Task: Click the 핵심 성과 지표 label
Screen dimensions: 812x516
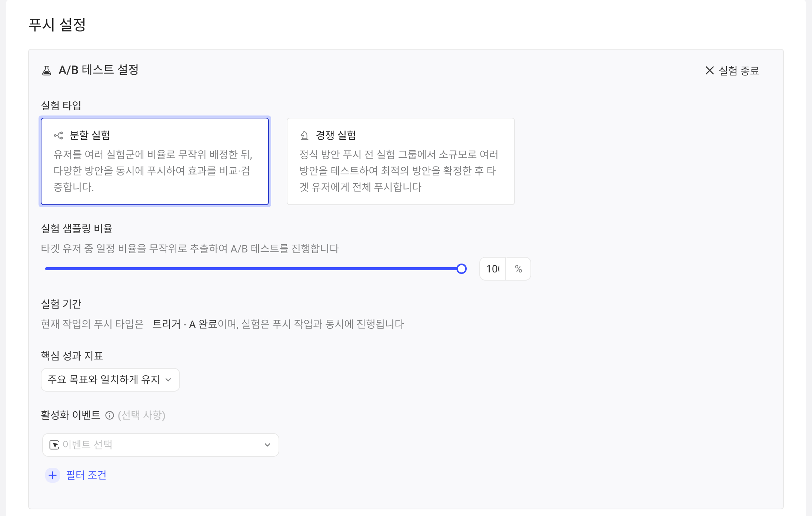Action: [x=72, y=356]
